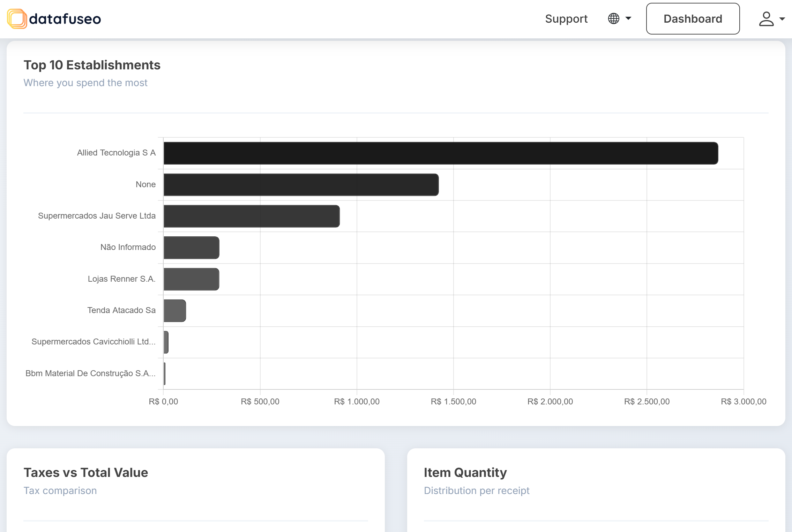Click the datafuseo brand name text
The height and width of the screenshot is (532, 792).
click(65, 19)
